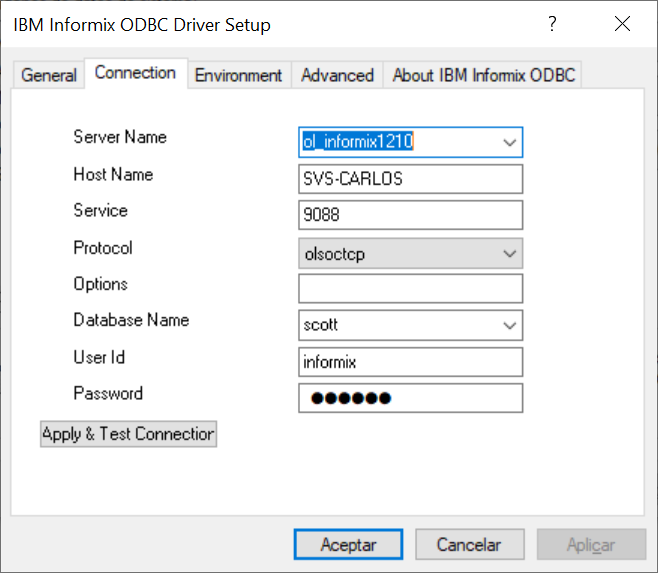
Task: Click the Database Name label
Action: (x=131, y=320)
